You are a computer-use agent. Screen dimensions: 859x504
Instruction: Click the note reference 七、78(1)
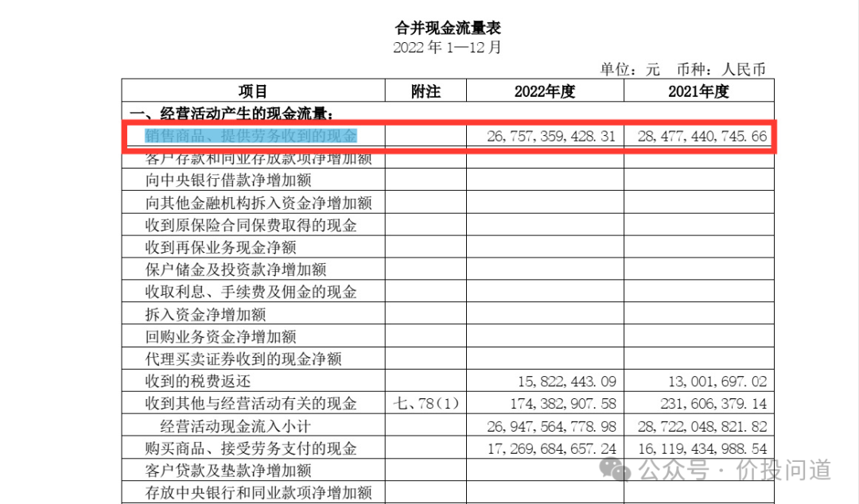tap(426, 403)
